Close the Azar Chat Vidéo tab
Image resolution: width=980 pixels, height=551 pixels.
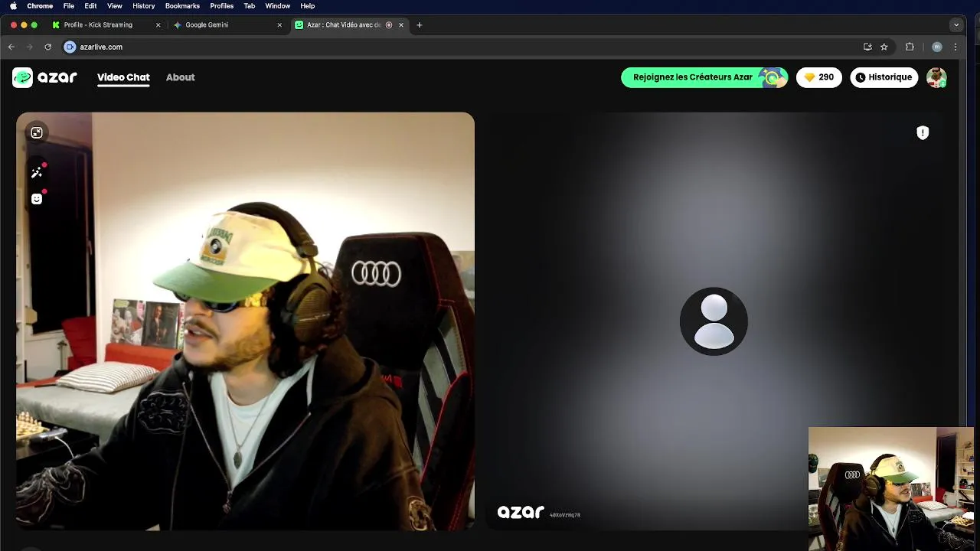[x=400, y=25]
